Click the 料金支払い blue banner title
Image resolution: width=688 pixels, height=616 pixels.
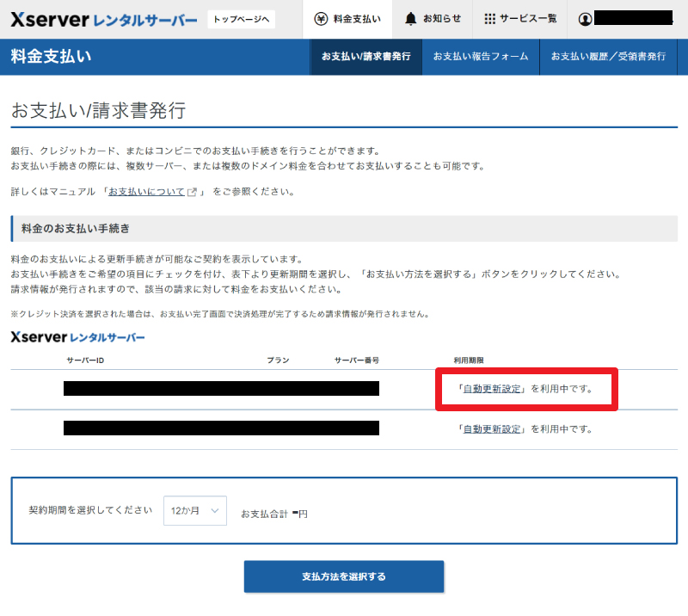pyautogui.click(x=51, y=57)
